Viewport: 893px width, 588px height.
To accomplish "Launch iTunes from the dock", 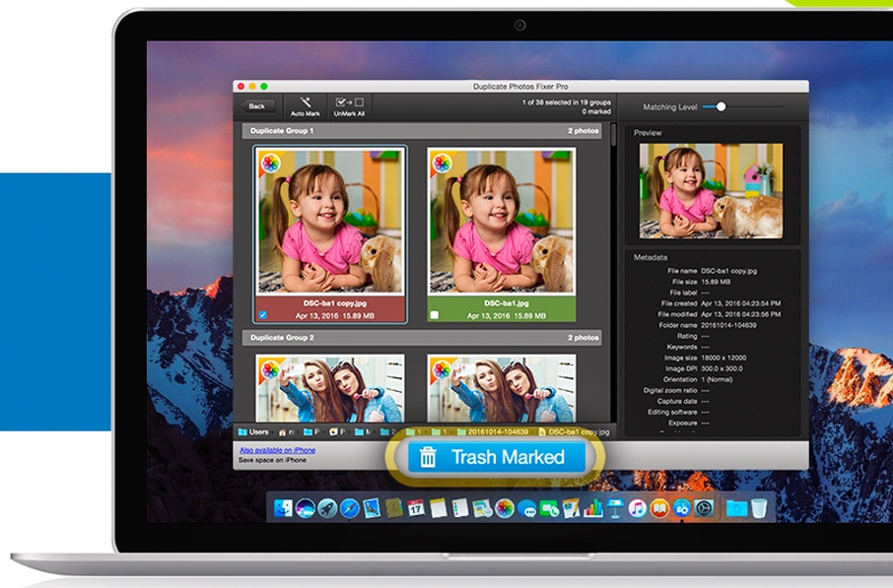I will [637, 509].
